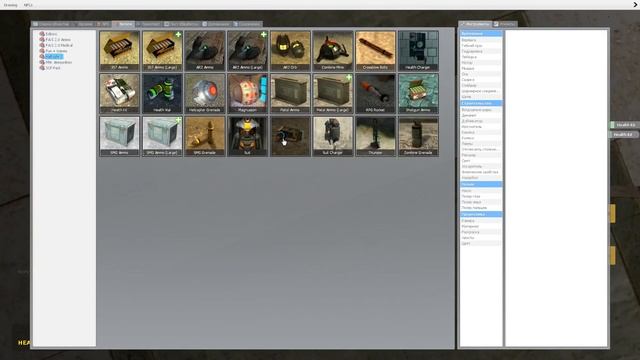Select the Динамит tool
Viewport: 640px width, 360px height.
point(481,116)
